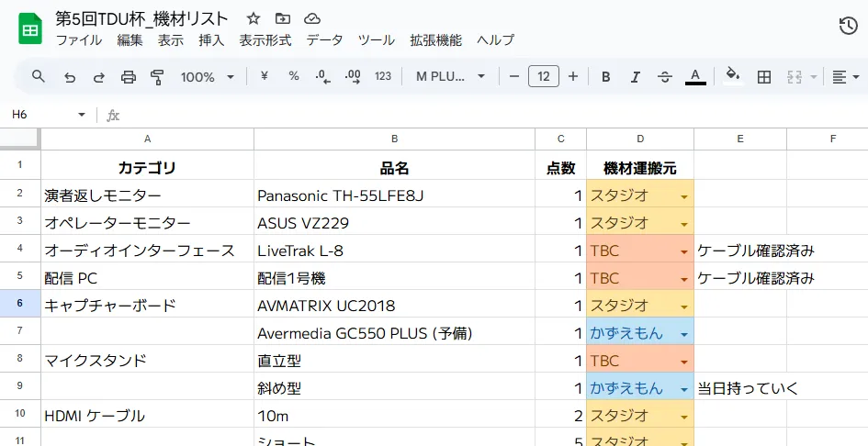Open the 拡張機能 menu
This screenshot has width=868, height=446.
click(x=435, y=39)
